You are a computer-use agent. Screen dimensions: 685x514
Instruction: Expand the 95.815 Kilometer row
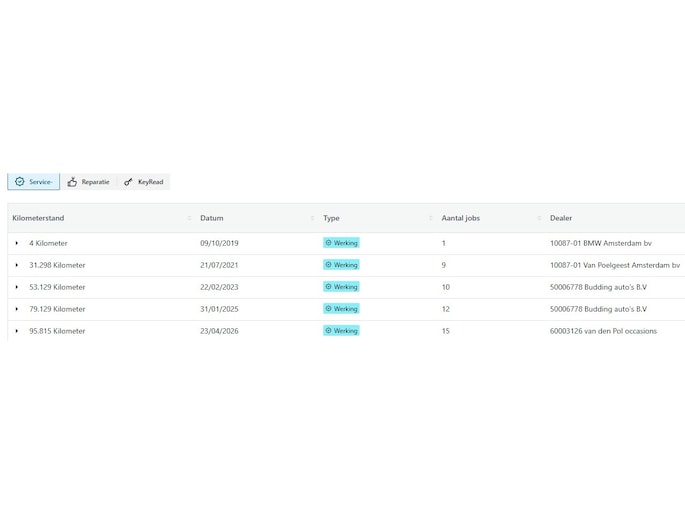pyautogui.click(x=17, y=331)
